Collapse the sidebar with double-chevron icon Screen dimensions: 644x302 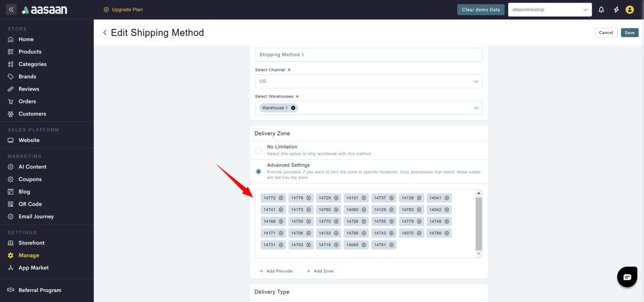tap(11, 9)
